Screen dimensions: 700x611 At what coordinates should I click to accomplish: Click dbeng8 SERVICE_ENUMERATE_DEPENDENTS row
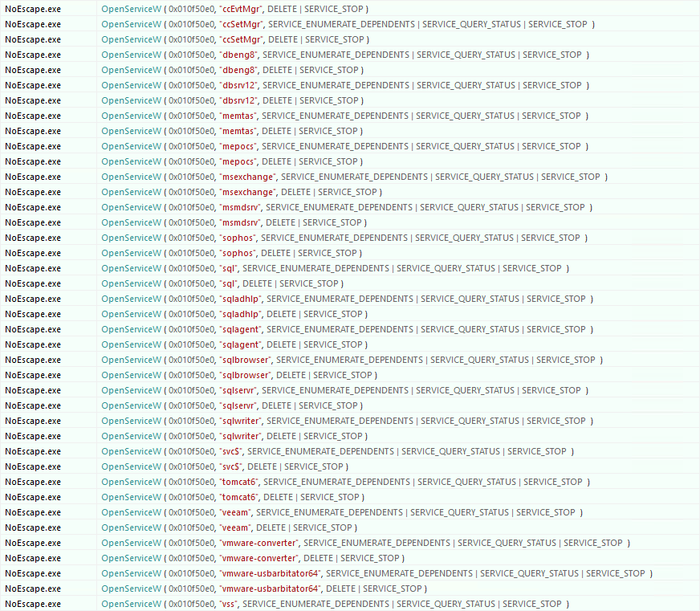tap(350, 55)
